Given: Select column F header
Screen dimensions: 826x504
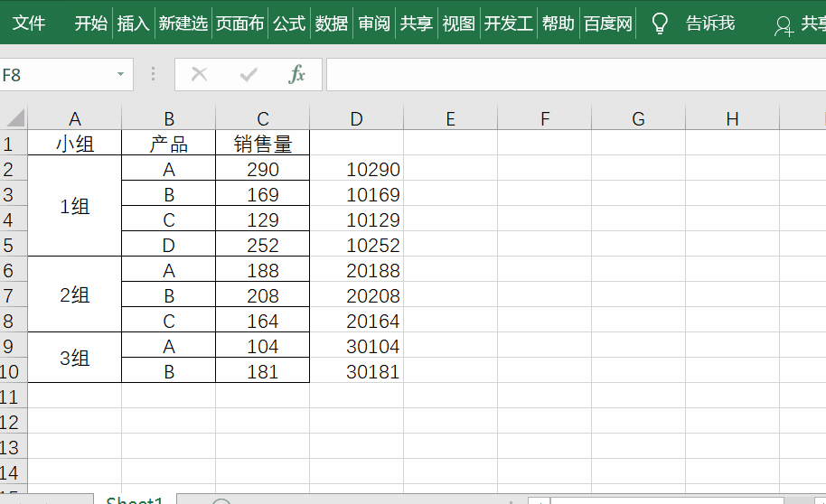Looking at the screenshot, I should (x=545, y=118).
